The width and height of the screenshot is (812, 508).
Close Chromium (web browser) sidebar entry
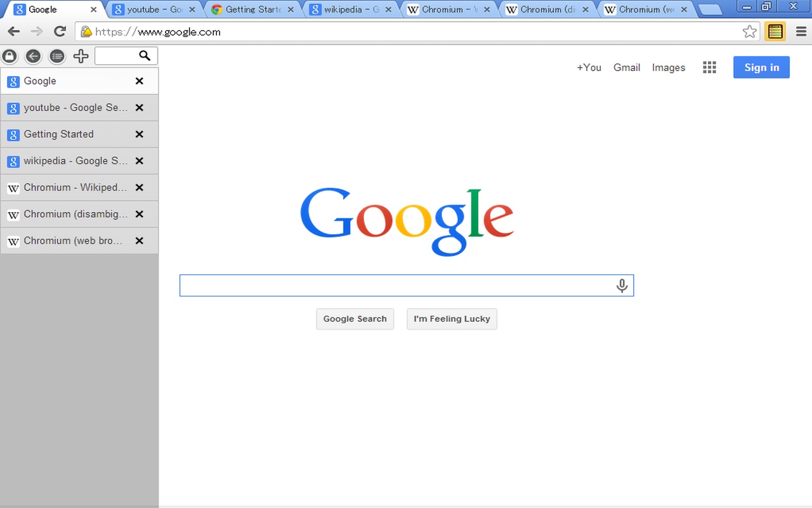click(x=140, y=241)
